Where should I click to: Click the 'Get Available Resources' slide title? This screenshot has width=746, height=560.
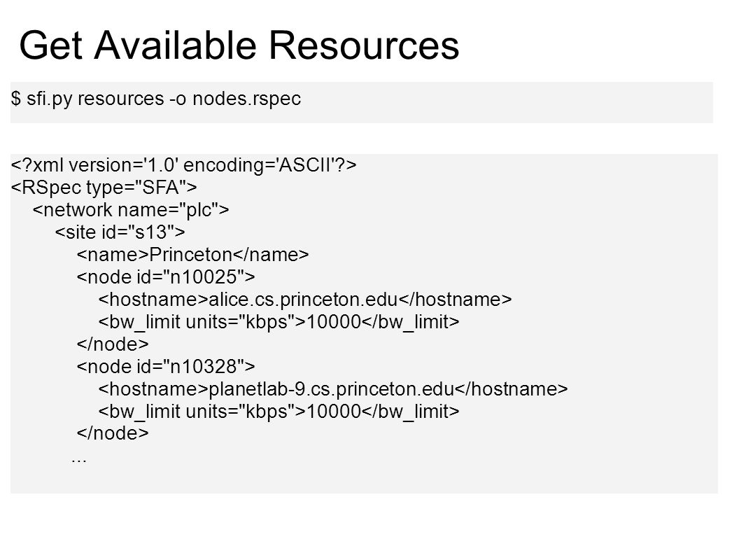pos(239,45)
